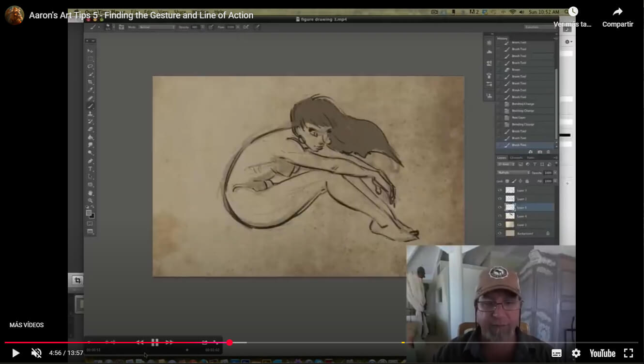Hide the Background layer eye icon
This screenshot has height=364, width=644.
pos(500,233)
